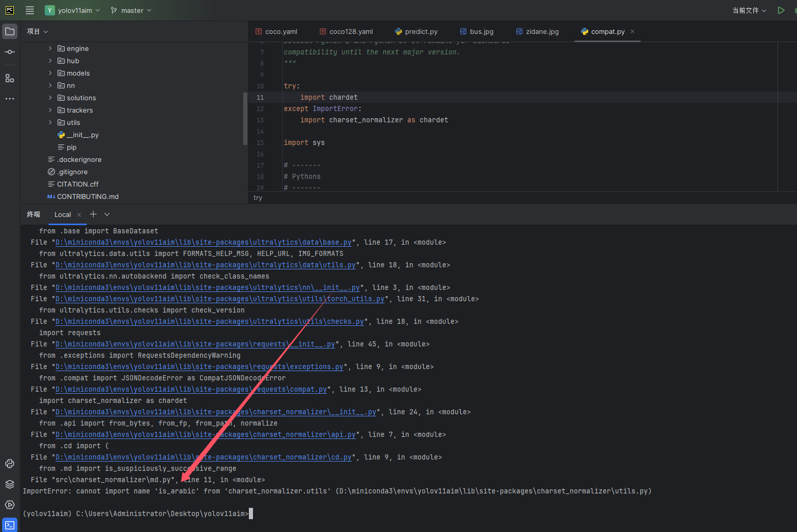
Task: Open the 当前文件 run configuration dropdown
Action: (x=749, y=10)
